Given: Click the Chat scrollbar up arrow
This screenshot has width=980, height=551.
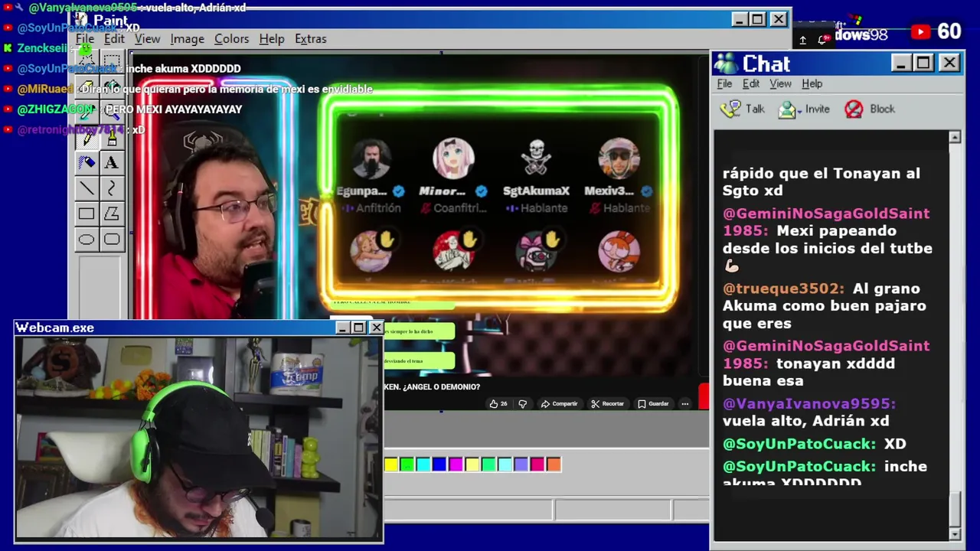Looking at the screenshot, I should point(955,137).
